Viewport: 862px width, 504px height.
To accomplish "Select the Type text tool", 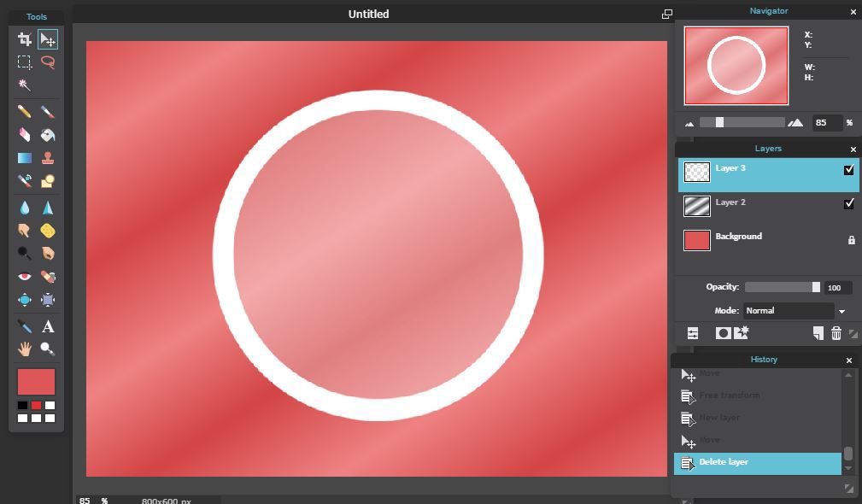I will (x=48, y=326).
